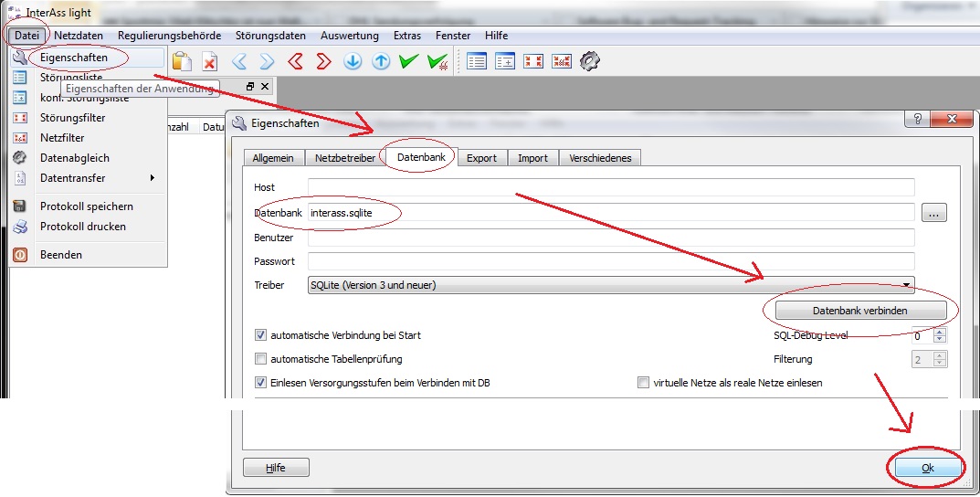The image size is (980, 497).
Task: Close the Eigenschaften dialog with red X
Action: [952, 119]
